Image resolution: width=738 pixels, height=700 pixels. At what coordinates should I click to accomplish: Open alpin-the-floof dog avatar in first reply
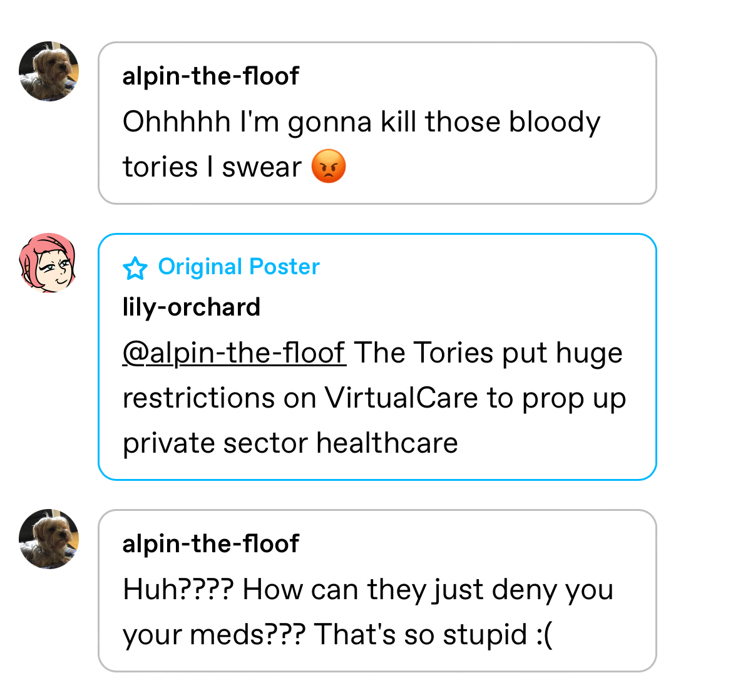pos(48,71)
